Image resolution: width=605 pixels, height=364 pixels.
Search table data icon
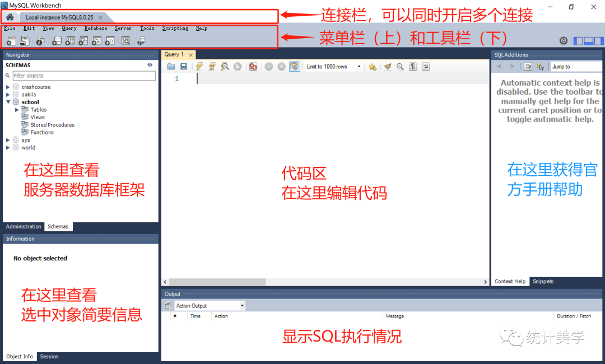(126, 41)
